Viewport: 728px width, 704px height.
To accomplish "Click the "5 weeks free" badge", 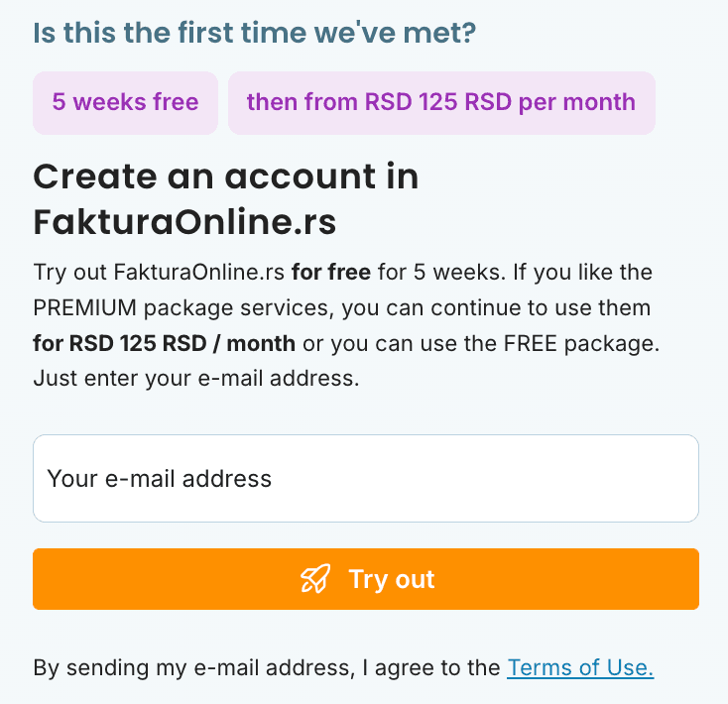I will point(126,102).
